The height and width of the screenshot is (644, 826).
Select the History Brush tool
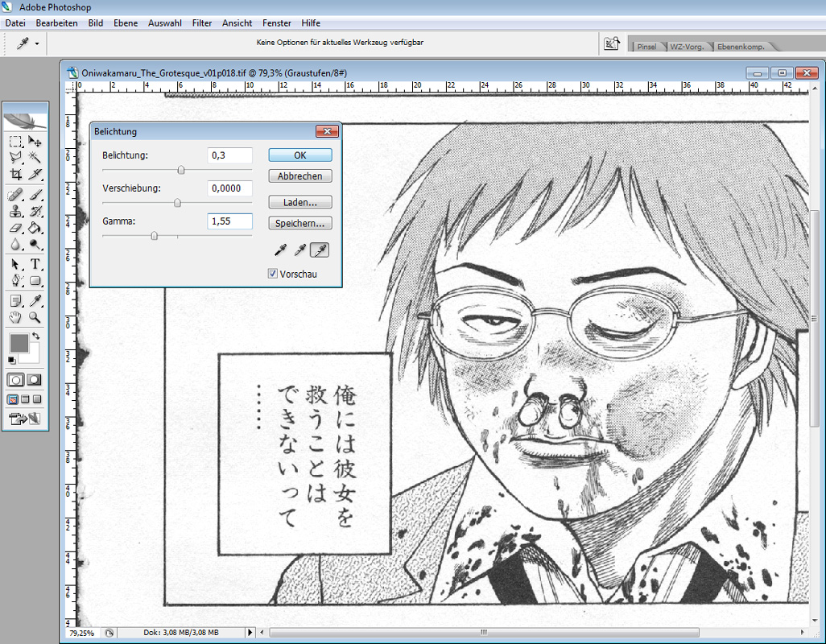(x=35, y=212)
